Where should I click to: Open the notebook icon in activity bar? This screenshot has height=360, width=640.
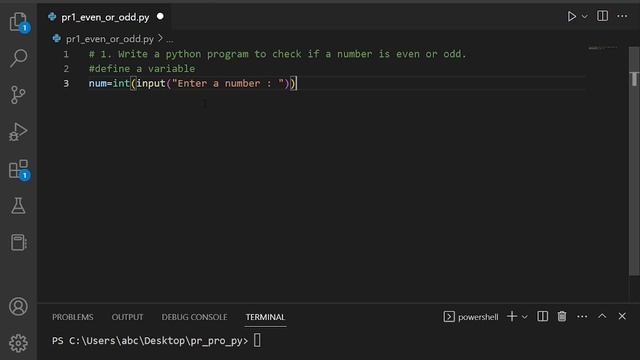[18, 242]
